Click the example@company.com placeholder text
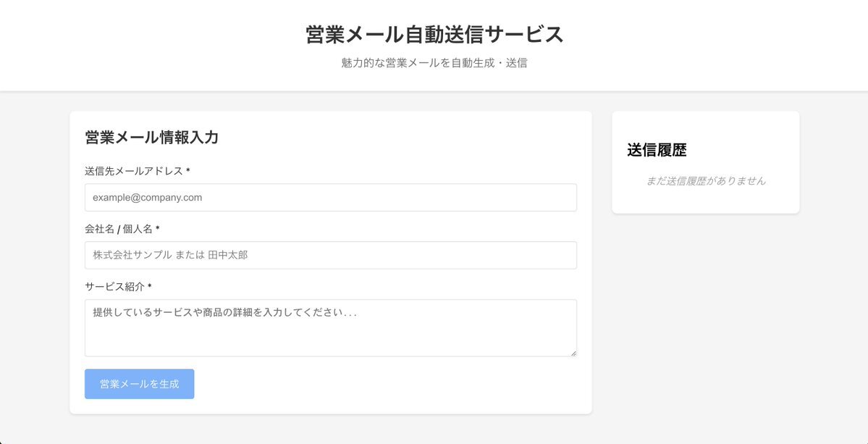The image size is (868, 444). click(x=147, y=198)
